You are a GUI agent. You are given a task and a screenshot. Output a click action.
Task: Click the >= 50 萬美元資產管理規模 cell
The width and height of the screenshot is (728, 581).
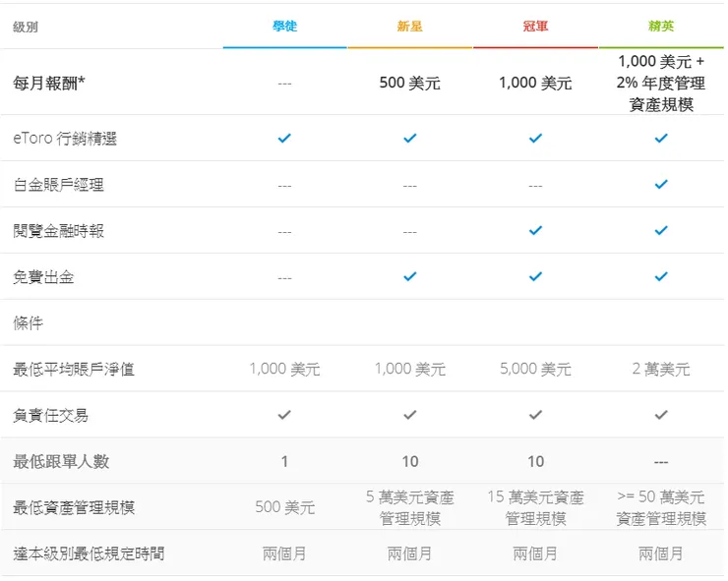(x=661, y=507)
